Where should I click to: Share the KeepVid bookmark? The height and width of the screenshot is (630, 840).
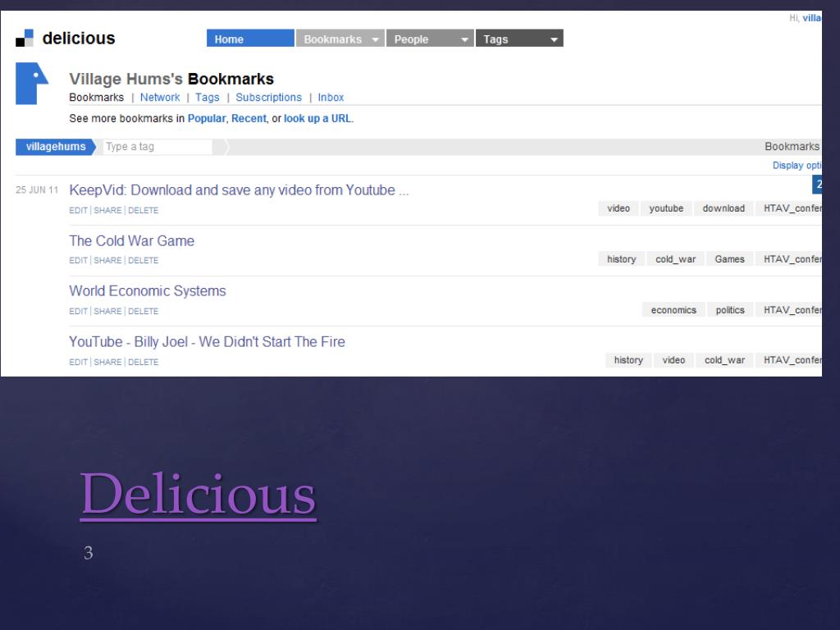point(107,211)
